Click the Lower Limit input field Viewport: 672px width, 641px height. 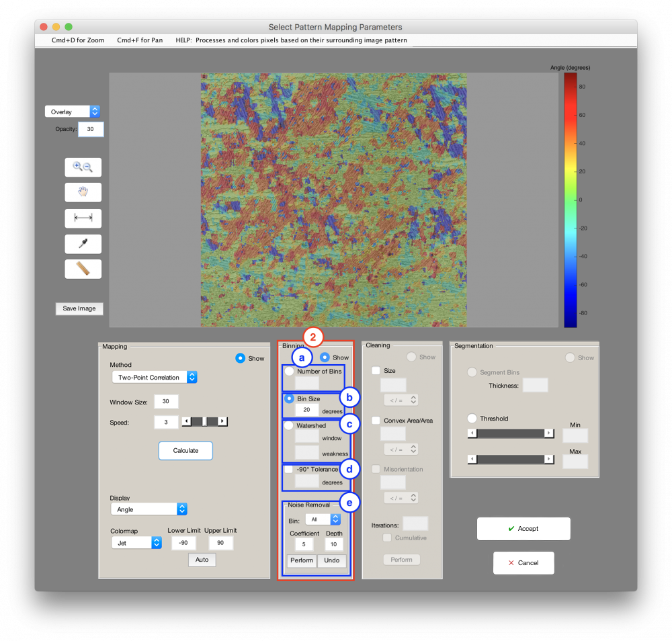[x=183, y=543]
